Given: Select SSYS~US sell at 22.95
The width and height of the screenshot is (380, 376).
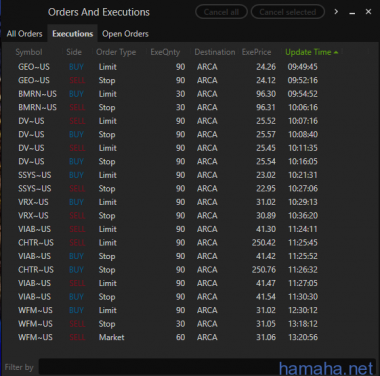Looking at the screenshot, I should point(190,188).
